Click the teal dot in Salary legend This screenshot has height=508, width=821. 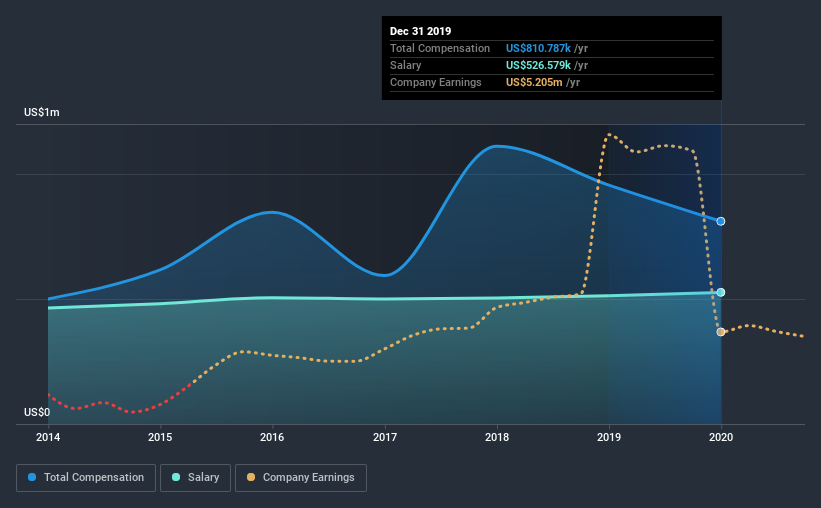pos(176,477)
